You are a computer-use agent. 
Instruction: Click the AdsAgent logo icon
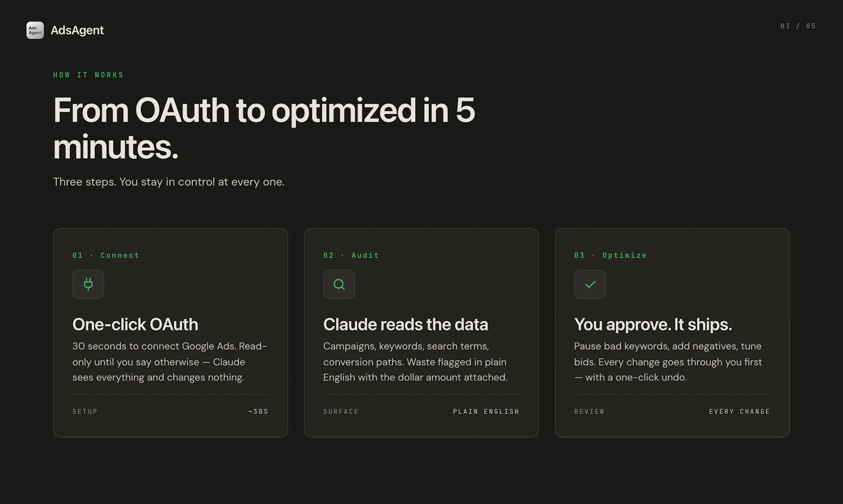coord(35,30)
